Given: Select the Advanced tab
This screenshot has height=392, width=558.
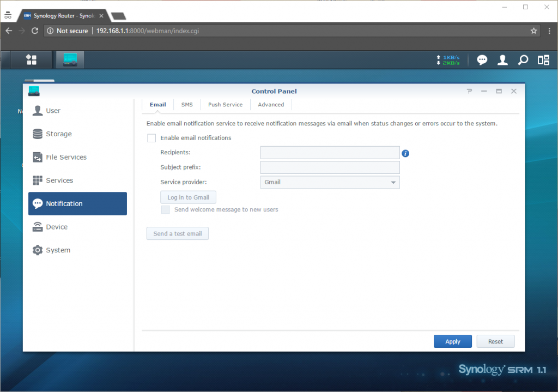Looking at the screenshot, I should tap(271, 105).
